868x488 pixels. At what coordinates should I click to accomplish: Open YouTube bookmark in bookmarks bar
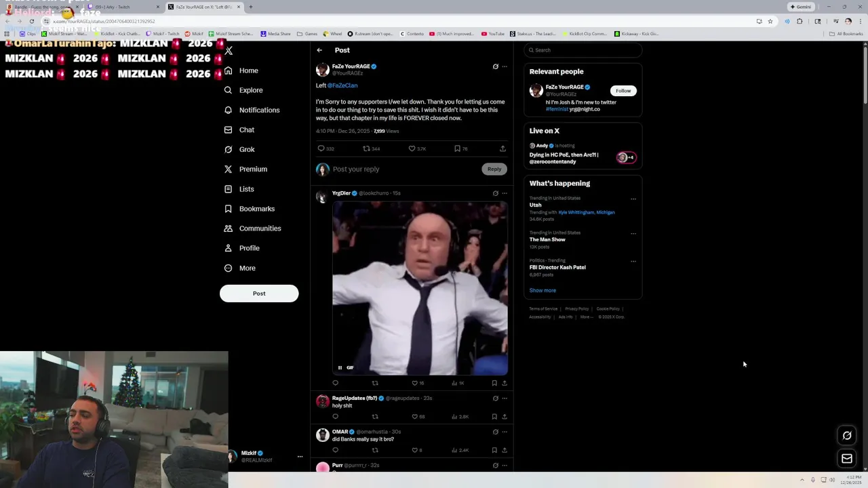(x=493, y=33)
